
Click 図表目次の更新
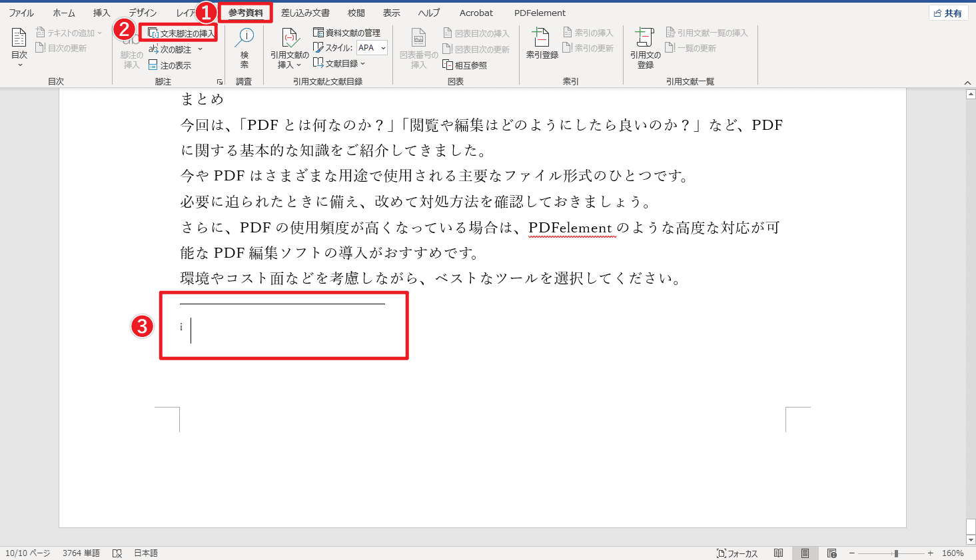476,49
